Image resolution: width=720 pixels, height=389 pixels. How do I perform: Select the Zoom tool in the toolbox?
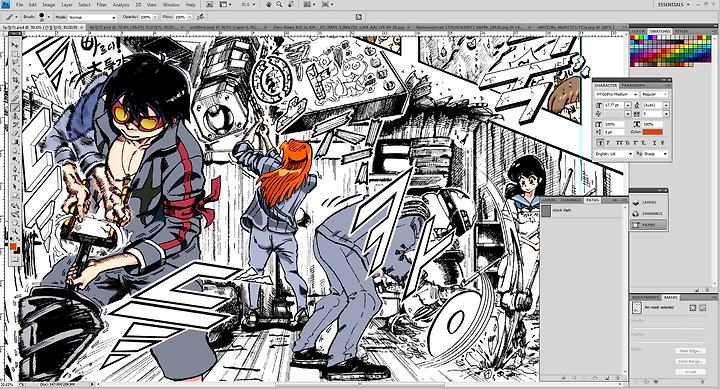pyautogui.click(x=15, y=231)
